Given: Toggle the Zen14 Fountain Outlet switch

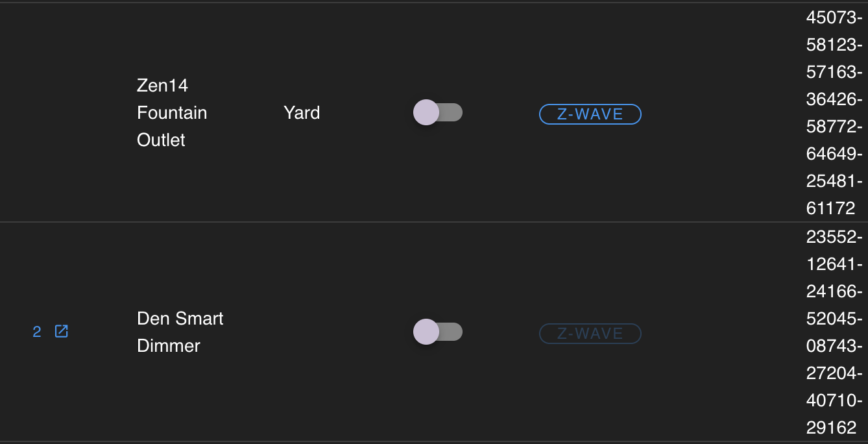Looking at the screenshot, I should coord(438,112).
